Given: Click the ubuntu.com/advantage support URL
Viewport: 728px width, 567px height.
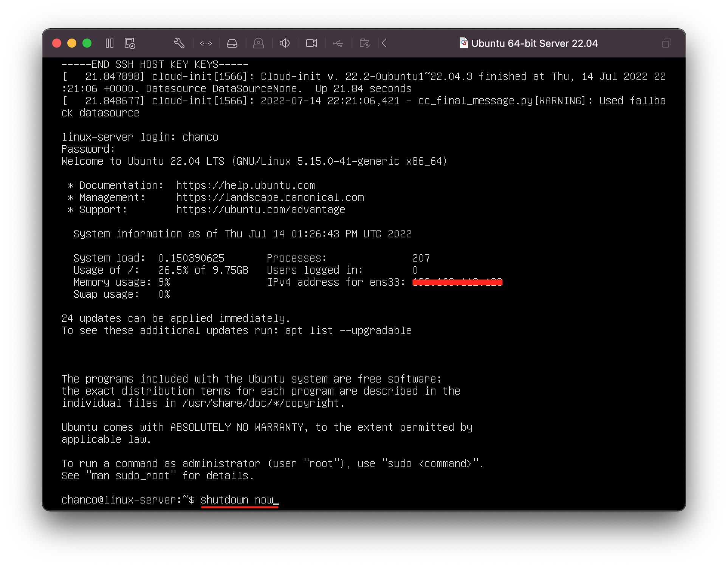Looking at the screenshot, I should pos(260,210).
